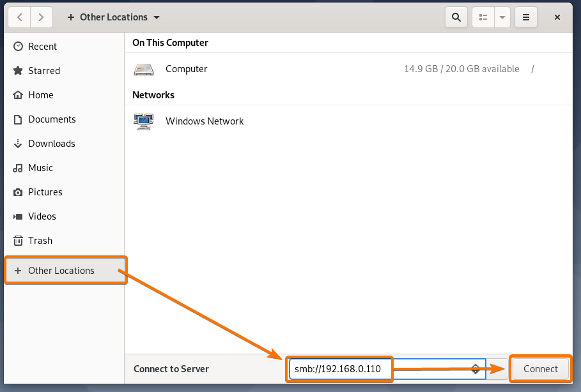Go forward with the right arrow button
Screen dimensions: 581x392
[42, 17]
